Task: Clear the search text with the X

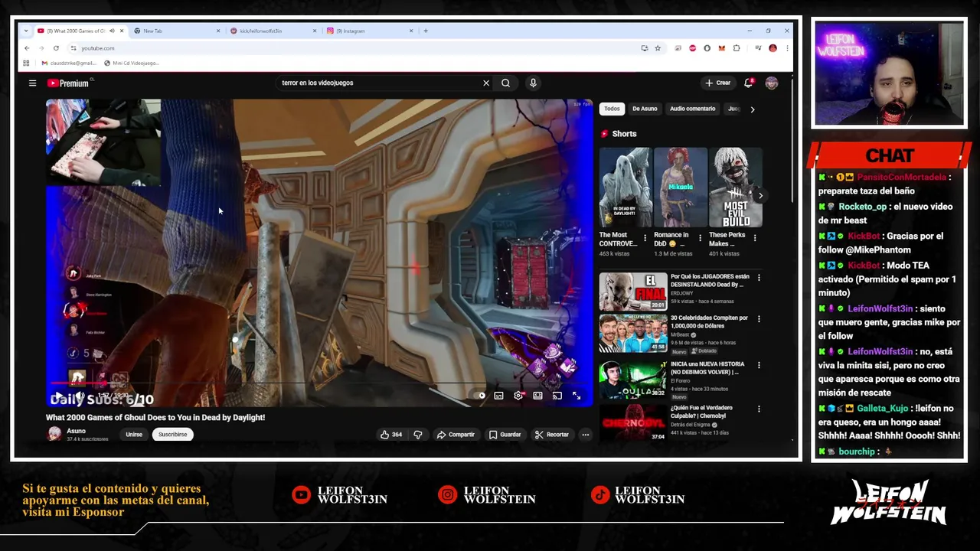Action: [x=485, y=83]
